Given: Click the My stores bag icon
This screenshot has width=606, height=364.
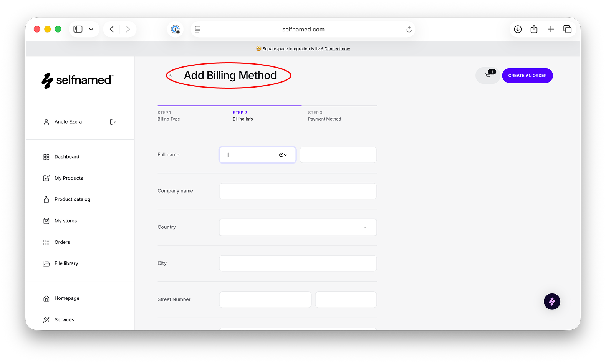Looking at the screenshot, I should [x=46, y=221].
